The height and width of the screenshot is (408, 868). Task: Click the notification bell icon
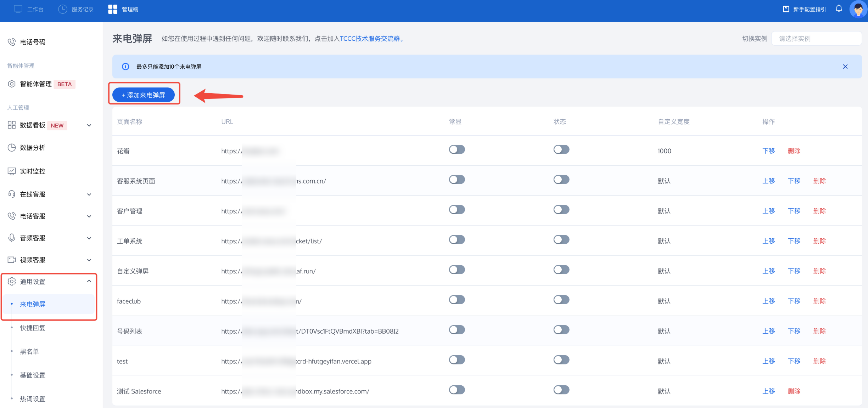[839, 8]
